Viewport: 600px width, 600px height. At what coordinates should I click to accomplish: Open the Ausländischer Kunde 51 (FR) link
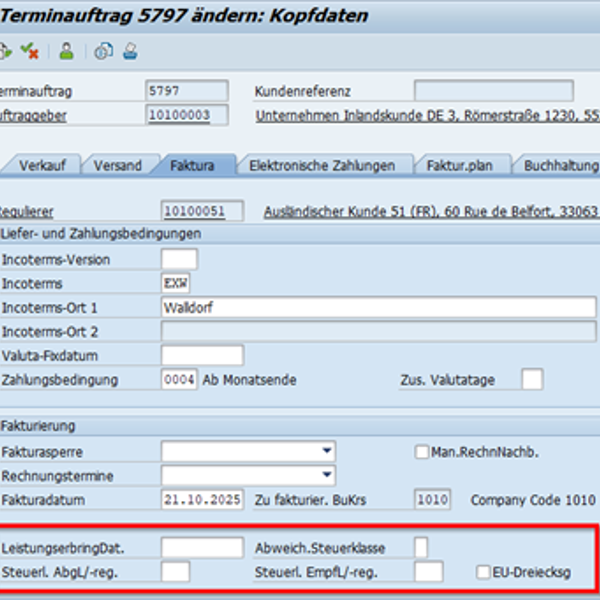click(x=432, y=211)
